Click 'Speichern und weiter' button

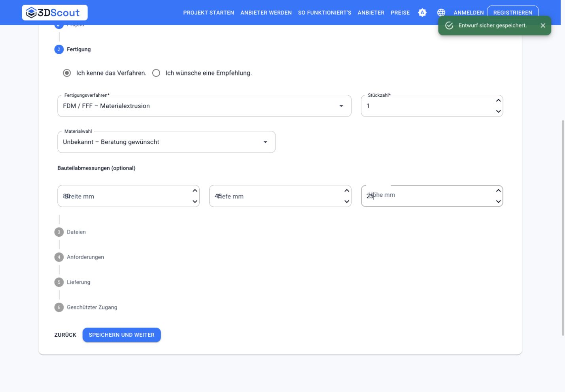(x=122, y=335)
